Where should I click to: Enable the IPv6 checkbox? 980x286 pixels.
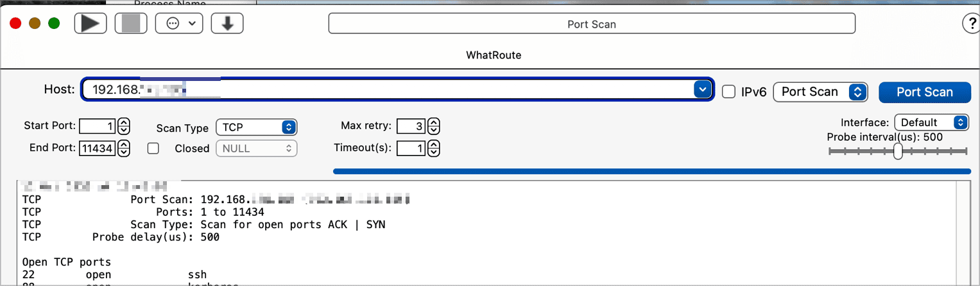728,92
